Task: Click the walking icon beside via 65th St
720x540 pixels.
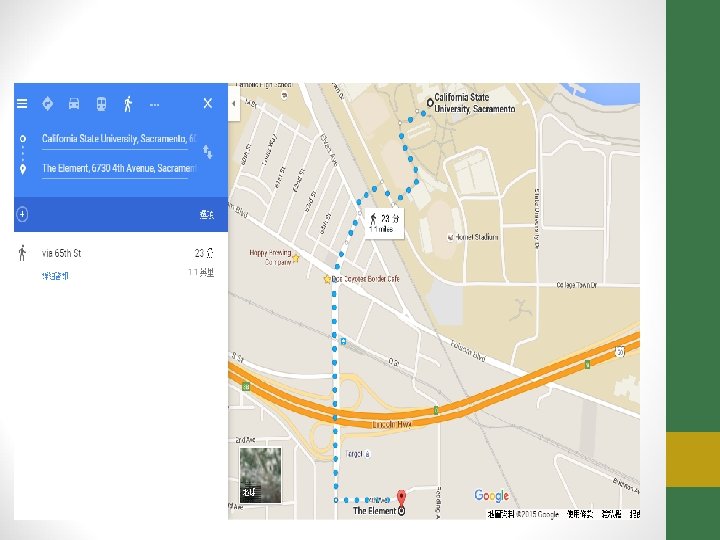Action: point(22,253)
